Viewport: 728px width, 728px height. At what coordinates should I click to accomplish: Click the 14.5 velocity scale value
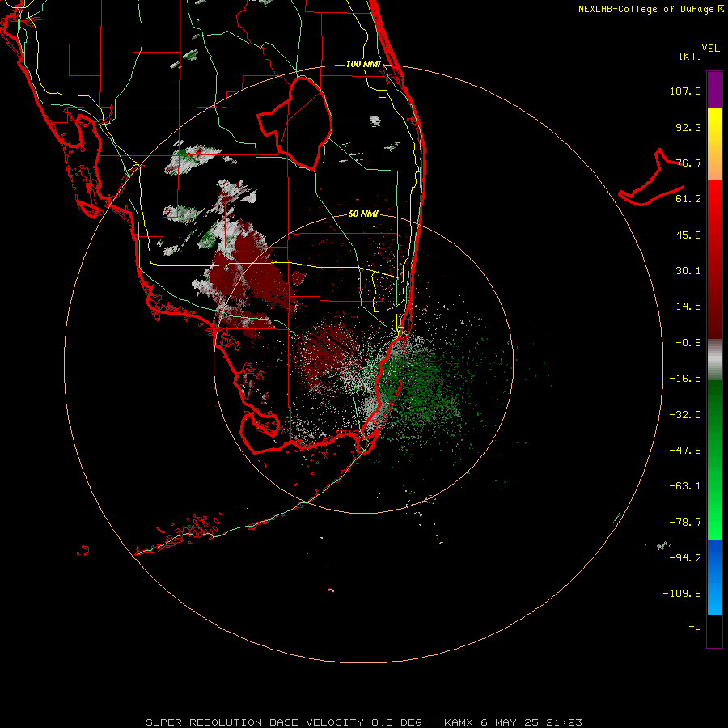[x=688, y=307]
